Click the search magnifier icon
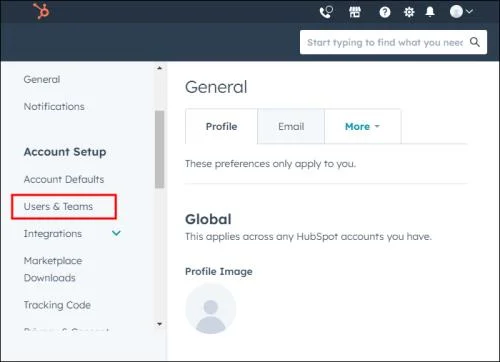500x362 pixels. 475,42
